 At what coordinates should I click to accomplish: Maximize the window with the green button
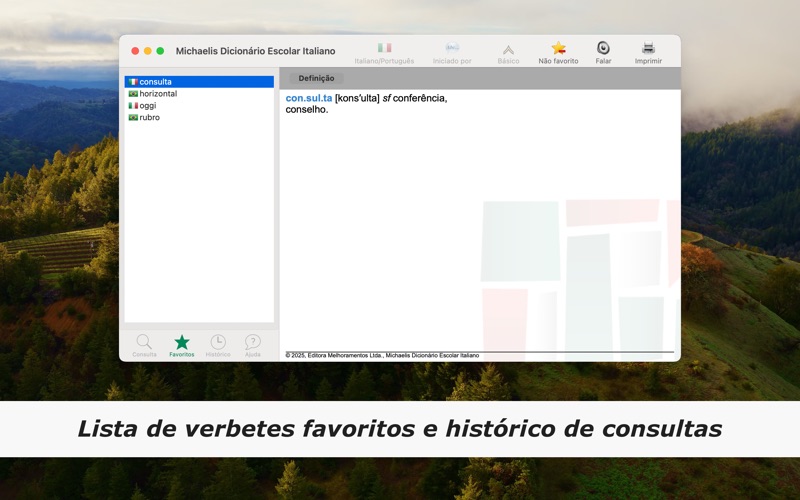click(x=160, y=51)
